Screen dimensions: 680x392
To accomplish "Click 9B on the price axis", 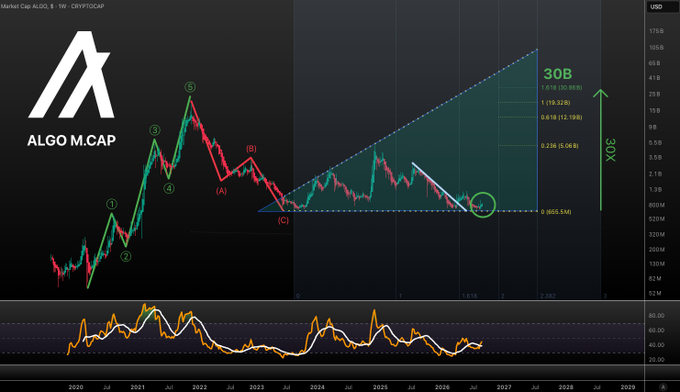I will (x=653, y=127).
